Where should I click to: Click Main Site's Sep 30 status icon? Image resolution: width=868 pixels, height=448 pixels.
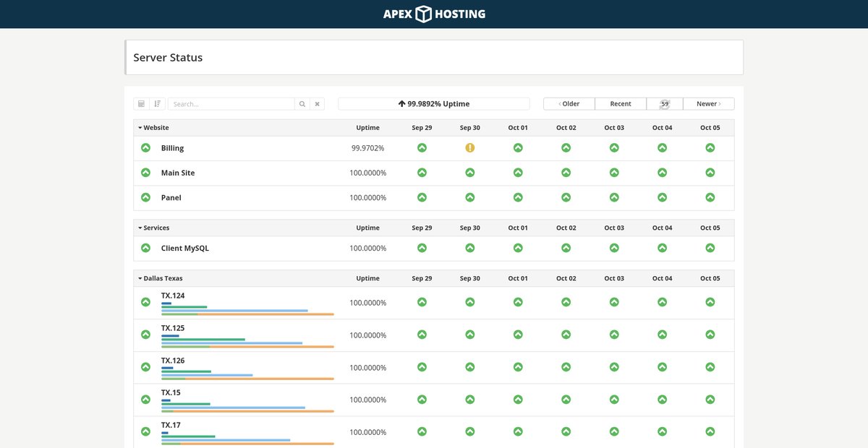[470, 173]
